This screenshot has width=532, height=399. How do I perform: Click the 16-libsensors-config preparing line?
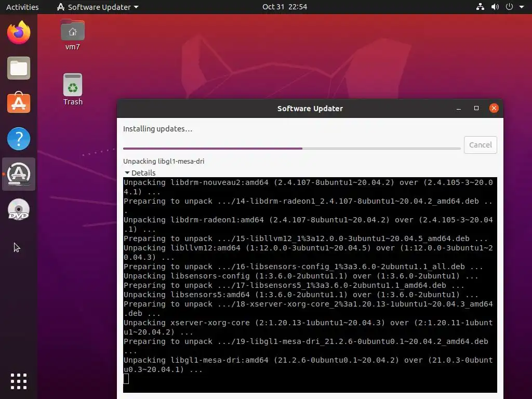(x=303, y=267)
